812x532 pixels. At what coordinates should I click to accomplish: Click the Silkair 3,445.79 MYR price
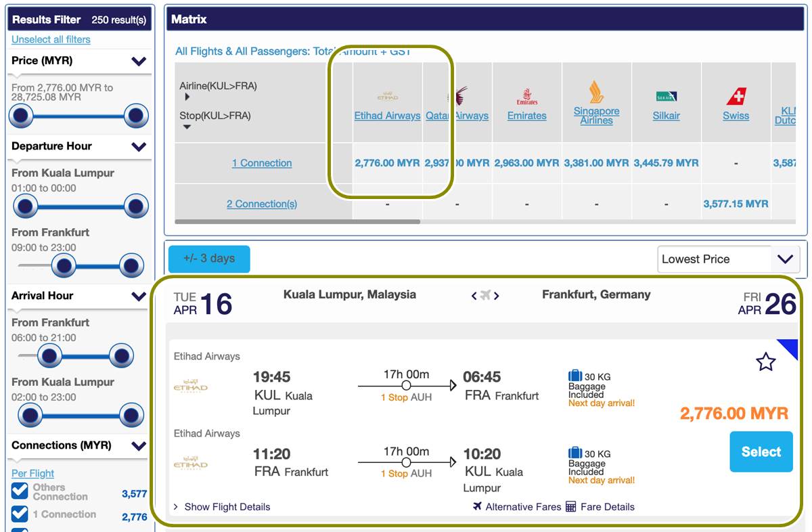(667, 163)
